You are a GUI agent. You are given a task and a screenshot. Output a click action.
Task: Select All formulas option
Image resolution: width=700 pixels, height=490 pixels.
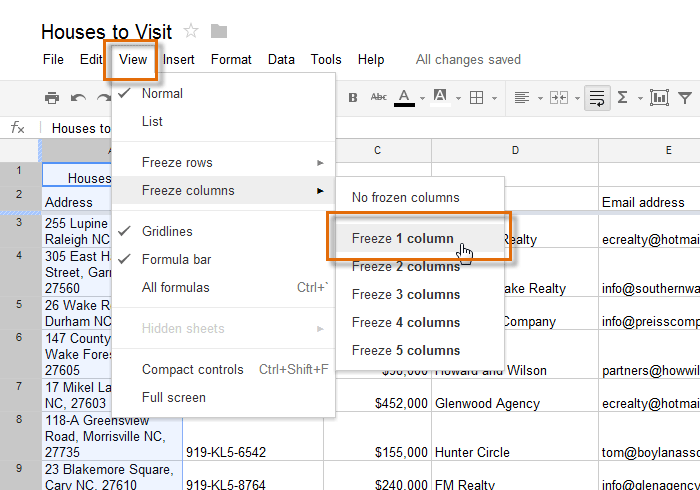[x=223, y=287]
